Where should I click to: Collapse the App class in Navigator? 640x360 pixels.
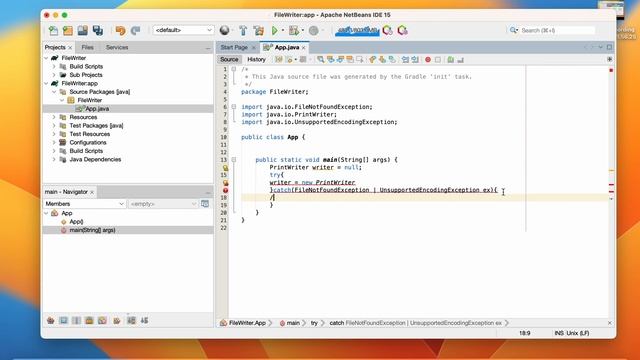point(46,213)
